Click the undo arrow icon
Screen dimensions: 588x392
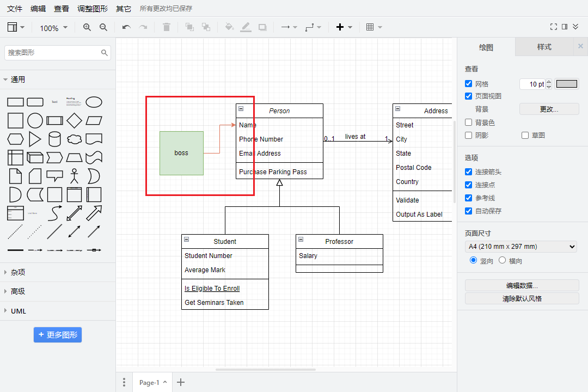tap(126, 27)
